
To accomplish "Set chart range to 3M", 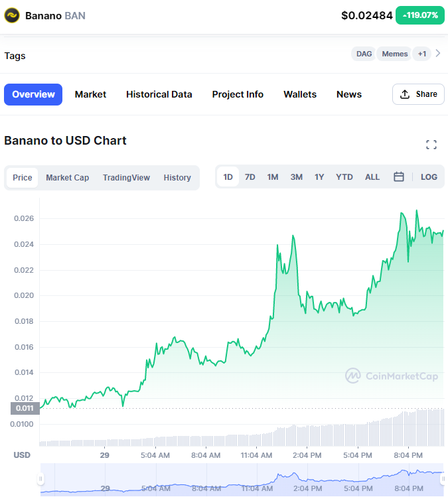I will pos(296,177).
